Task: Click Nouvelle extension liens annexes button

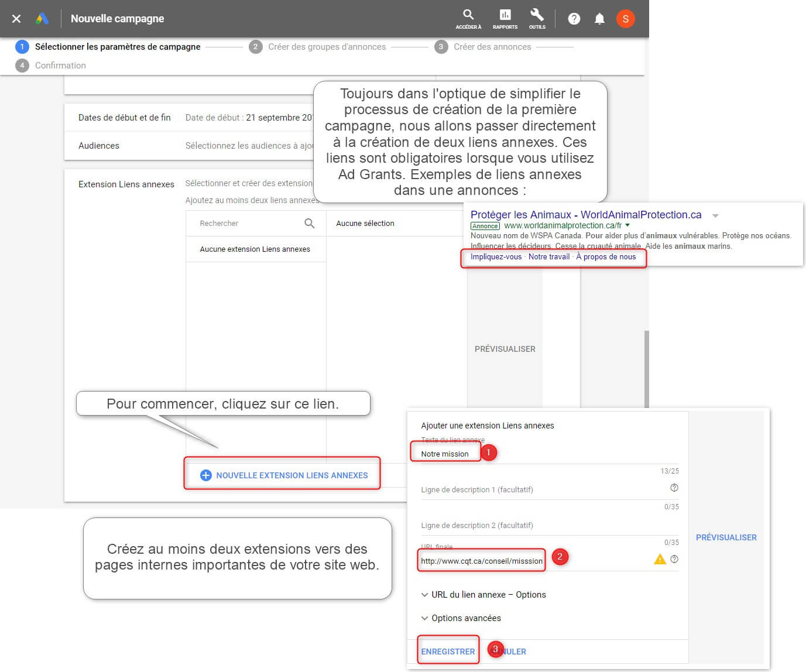Action: [284, 475]
